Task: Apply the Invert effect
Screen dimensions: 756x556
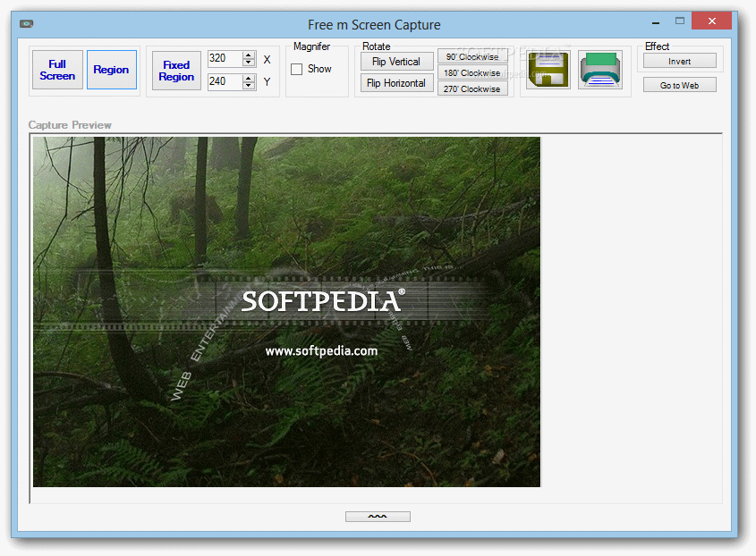Action: [679, 61]
